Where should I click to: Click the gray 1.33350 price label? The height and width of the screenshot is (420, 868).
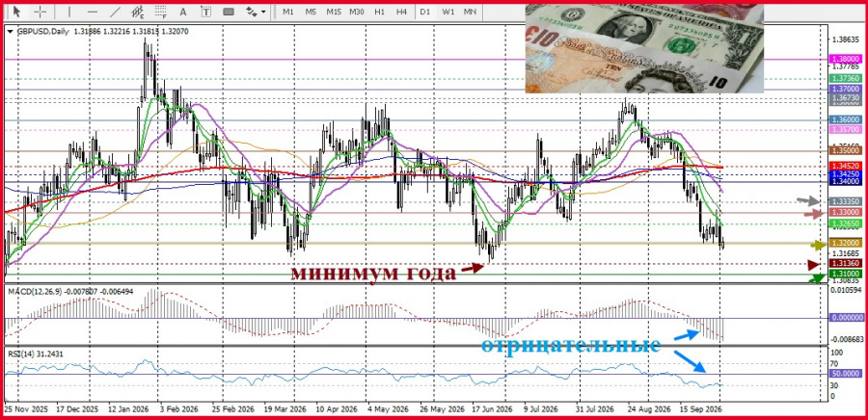pos(846,201)
